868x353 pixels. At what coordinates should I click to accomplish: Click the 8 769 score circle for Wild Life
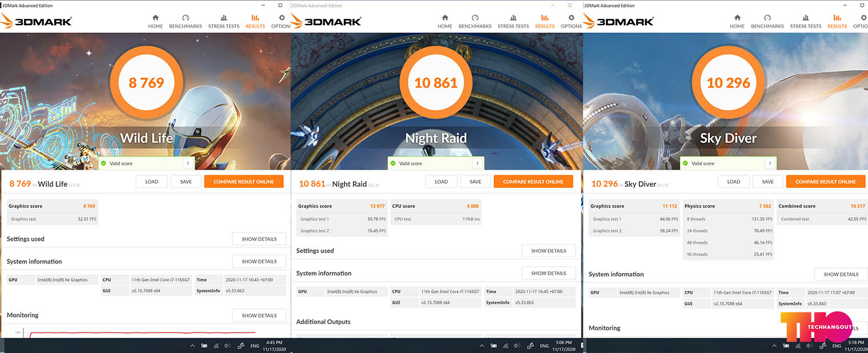point(146,83)
